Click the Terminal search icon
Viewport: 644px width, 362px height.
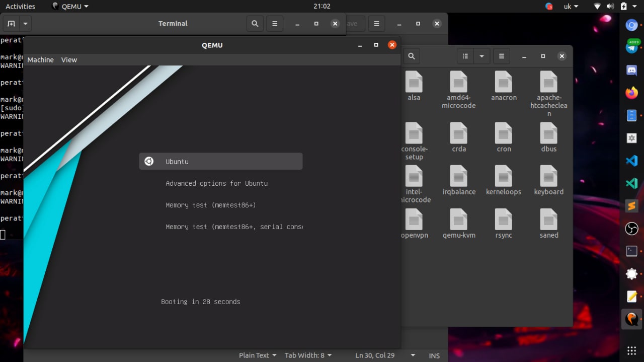255,24
